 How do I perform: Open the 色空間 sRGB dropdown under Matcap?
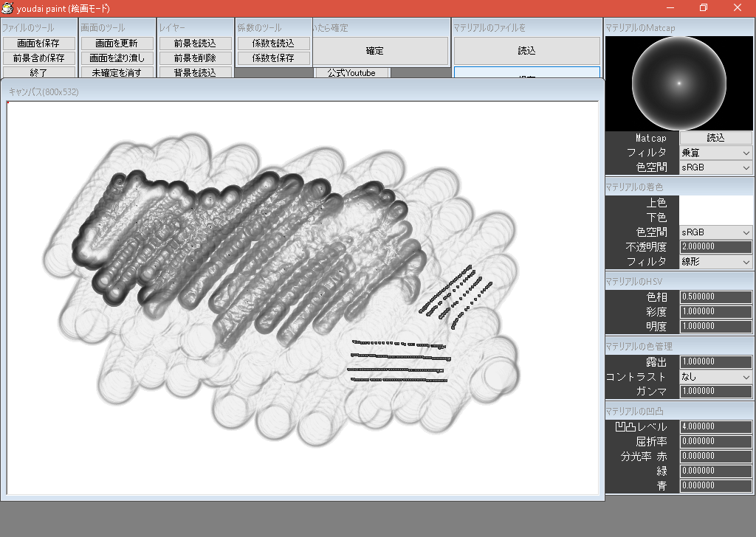click(715, 167)
